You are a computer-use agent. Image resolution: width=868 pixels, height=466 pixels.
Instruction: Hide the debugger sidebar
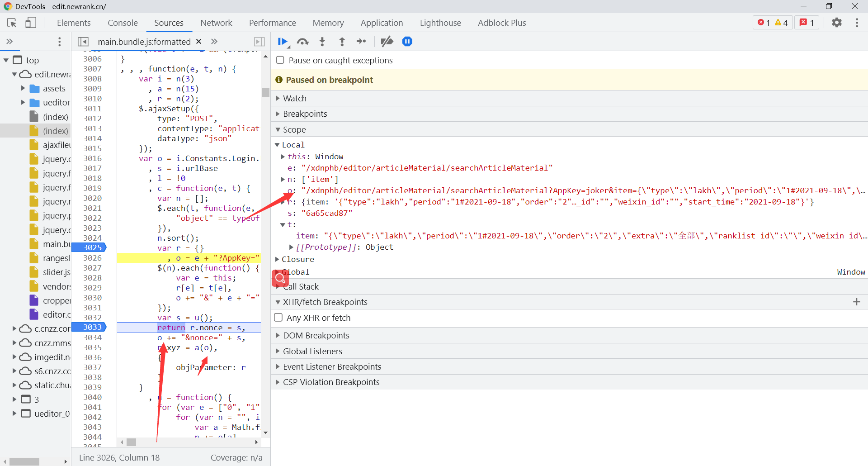(259, 42)
